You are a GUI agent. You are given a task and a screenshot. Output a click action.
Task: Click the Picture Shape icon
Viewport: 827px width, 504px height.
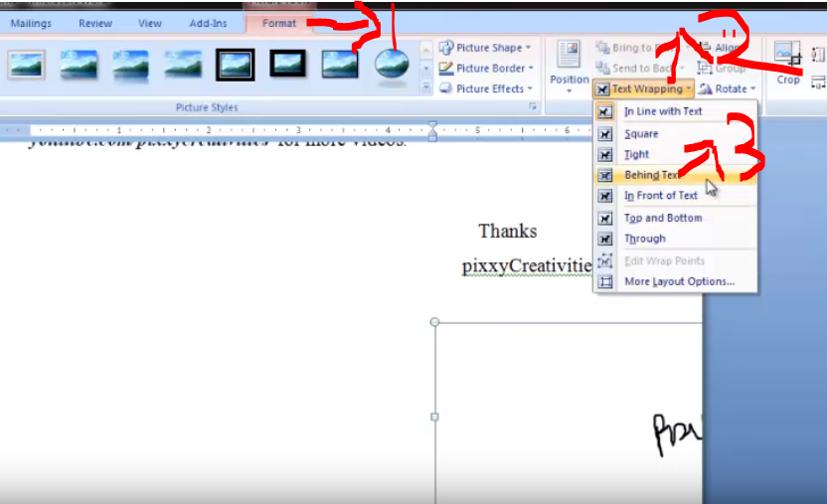point(446,48)
